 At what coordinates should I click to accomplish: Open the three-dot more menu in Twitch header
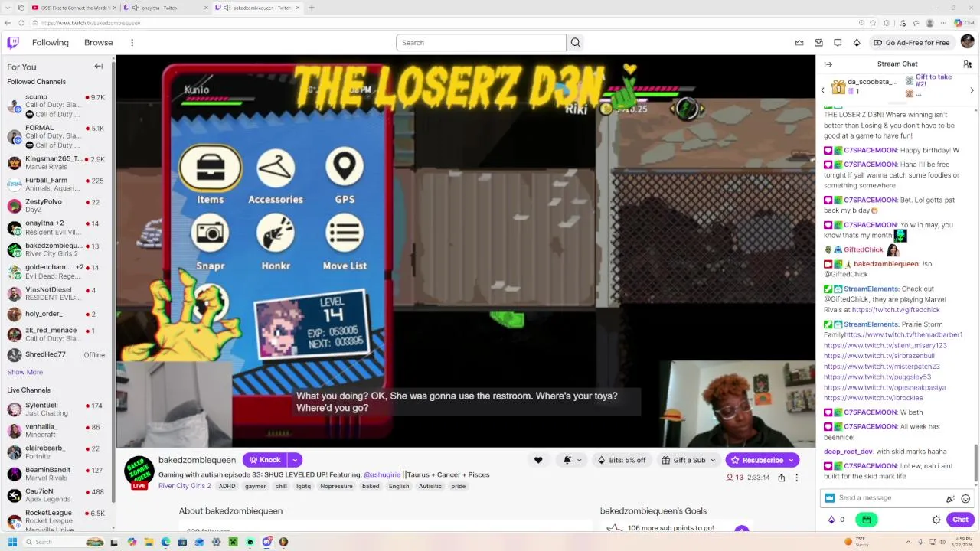click(132, 43)
